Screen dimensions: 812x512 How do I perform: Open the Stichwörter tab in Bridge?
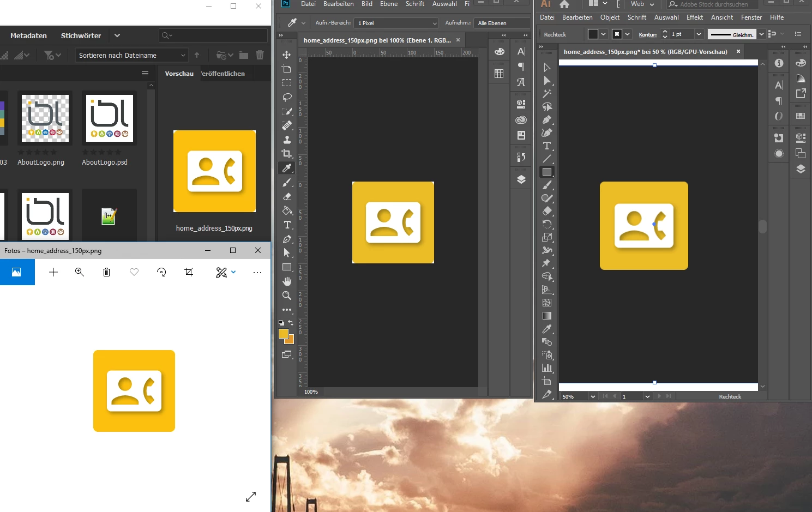pos(81,35)
